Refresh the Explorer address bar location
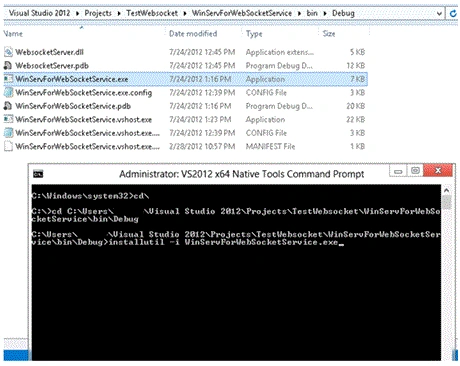 [453, 13]
